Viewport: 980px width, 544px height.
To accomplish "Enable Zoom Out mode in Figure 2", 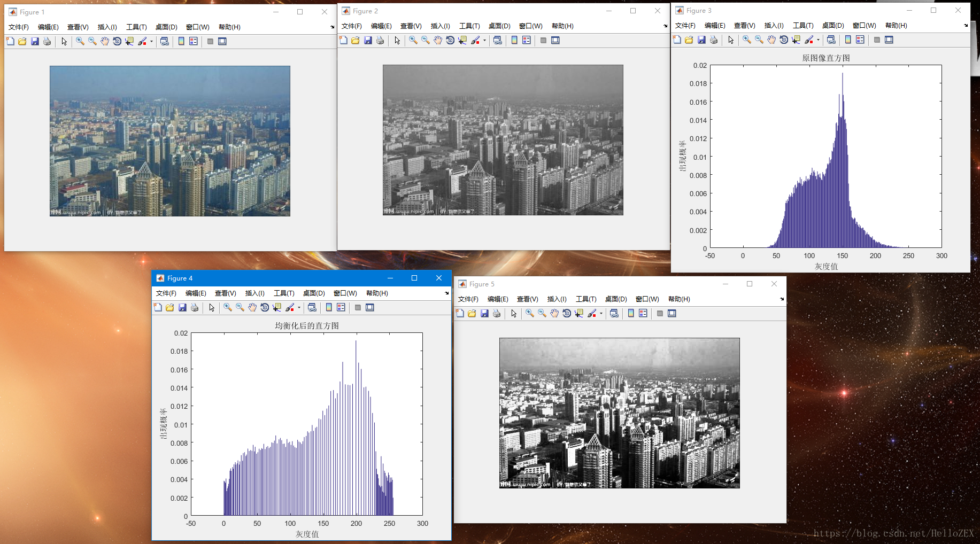I will (x=426, y=40).
